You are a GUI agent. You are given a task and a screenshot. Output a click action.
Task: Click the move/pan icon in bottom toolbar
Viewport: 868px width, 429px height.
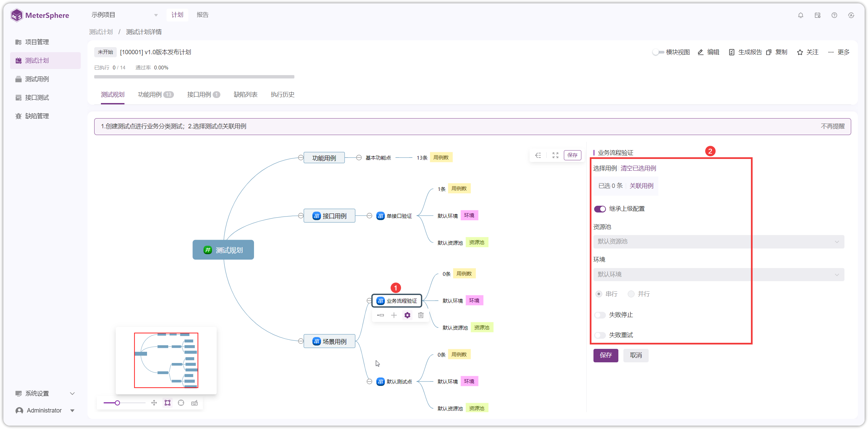click(x=154, y=403)
